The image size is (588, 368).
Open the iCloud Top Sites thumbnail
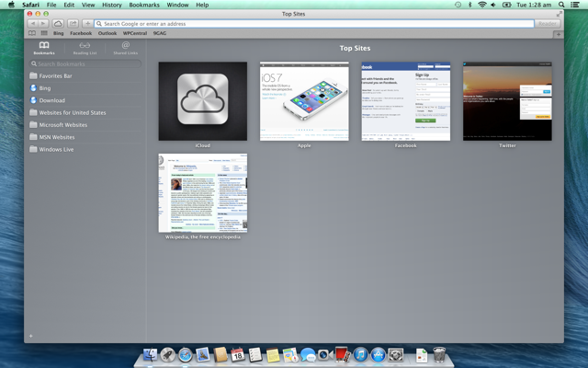click(202, 101)
